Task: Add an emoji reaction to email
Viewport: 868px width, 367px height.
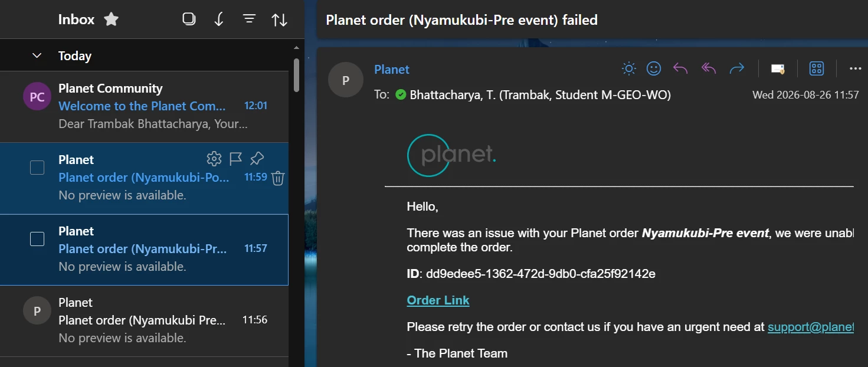Action: 654,69
